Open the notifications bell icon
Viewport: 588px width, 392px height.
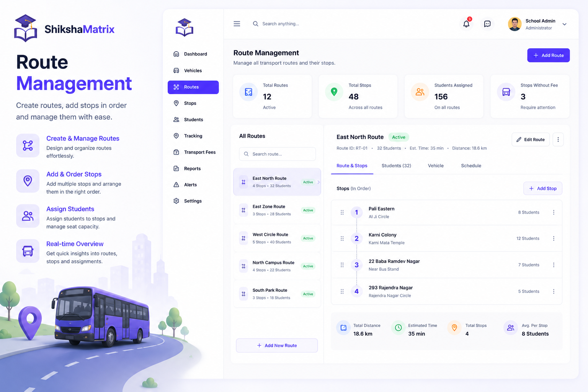point(466,24)
